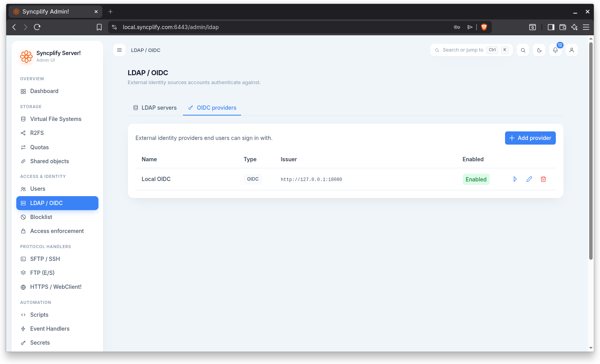Open Access enforcement in sidebar
600x364 pixels.
pos(57,231)
